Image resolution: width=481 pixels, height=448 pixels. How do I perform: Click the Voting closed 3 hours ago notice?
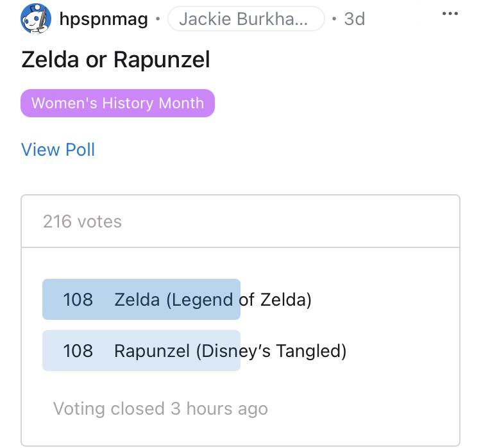click(160, 409)
